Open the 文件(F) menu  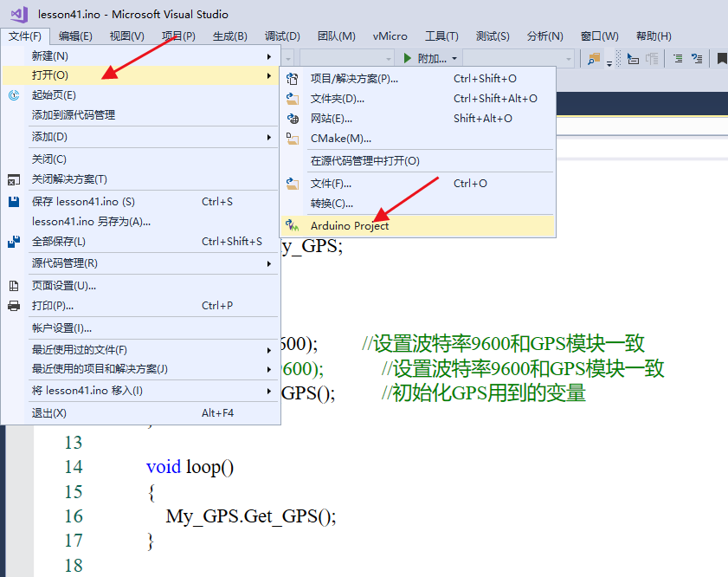[24, 36]
